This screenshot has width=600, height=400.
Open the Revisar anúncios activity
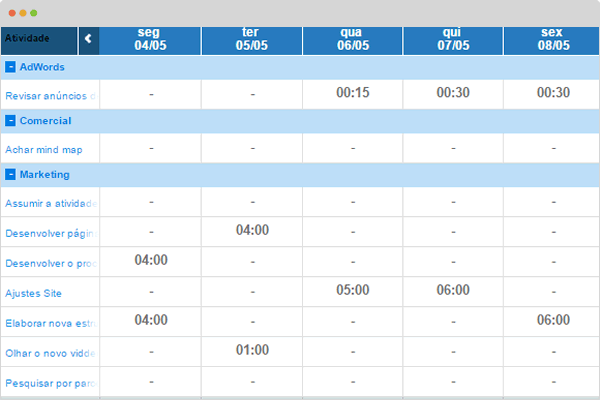coord(51,96)
